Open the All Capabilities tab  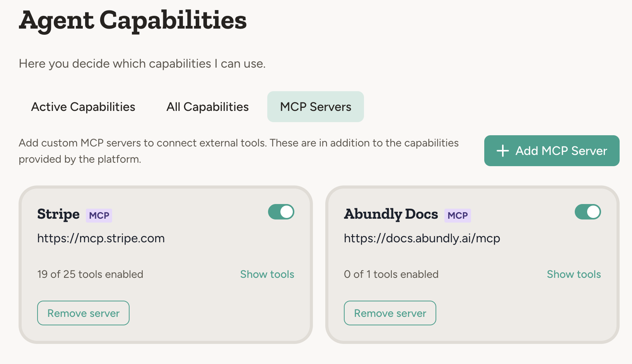point(207,107)
